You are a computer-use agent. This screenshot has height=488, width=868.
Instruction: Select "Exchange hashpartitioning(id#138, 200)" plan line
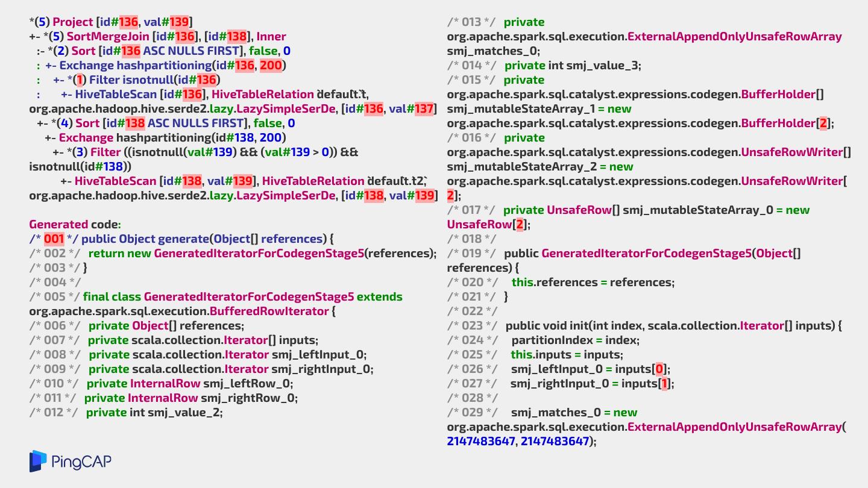click(x=165, y=137)
